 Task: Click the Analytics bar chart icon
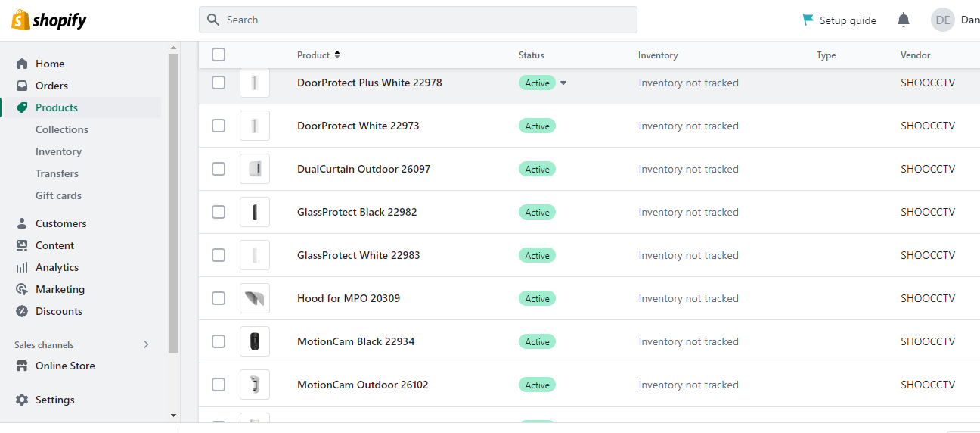point(22,267)
